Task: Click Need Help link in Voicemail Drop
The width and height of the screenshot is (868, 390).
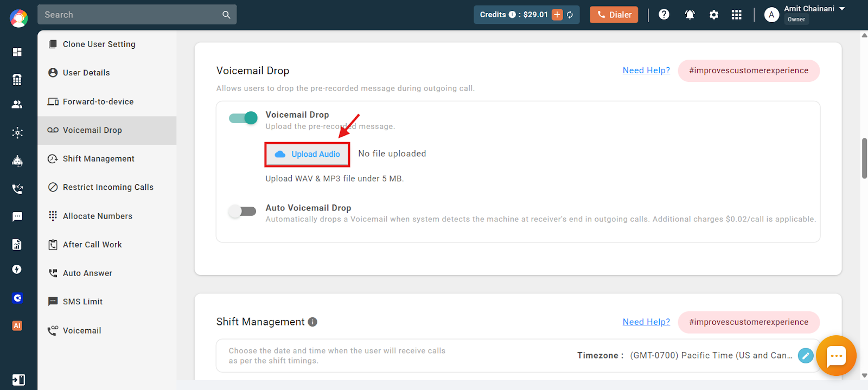Action: coord(646,71)
